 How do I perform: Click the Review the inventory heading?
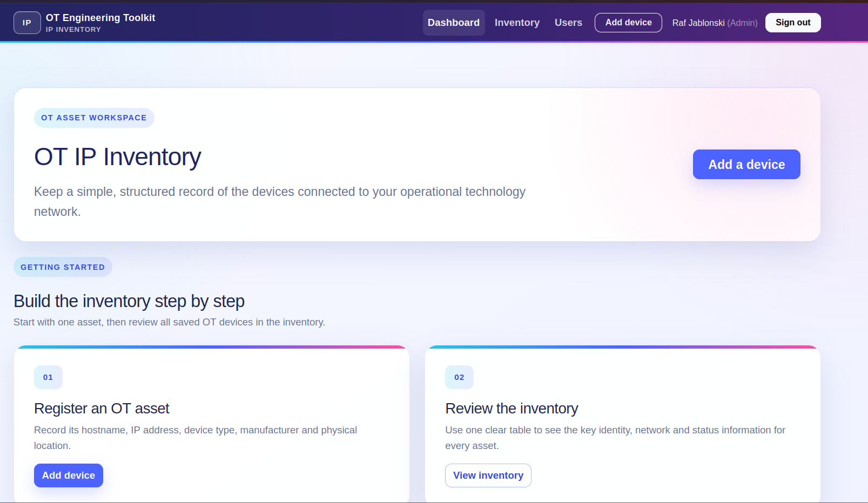512,409
